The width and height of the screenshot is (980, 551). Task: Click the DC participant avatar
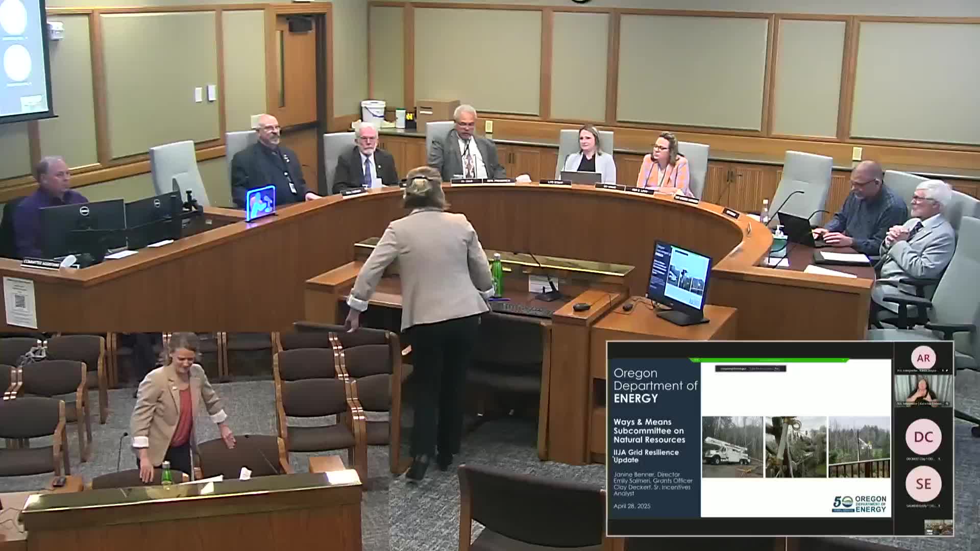coord(923,437)
